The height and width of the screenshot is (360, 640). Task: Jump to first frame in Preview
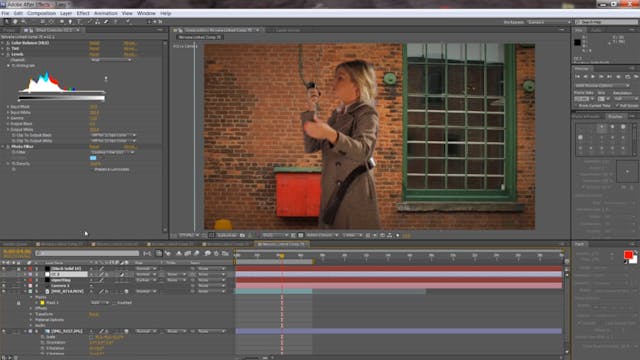577,76
